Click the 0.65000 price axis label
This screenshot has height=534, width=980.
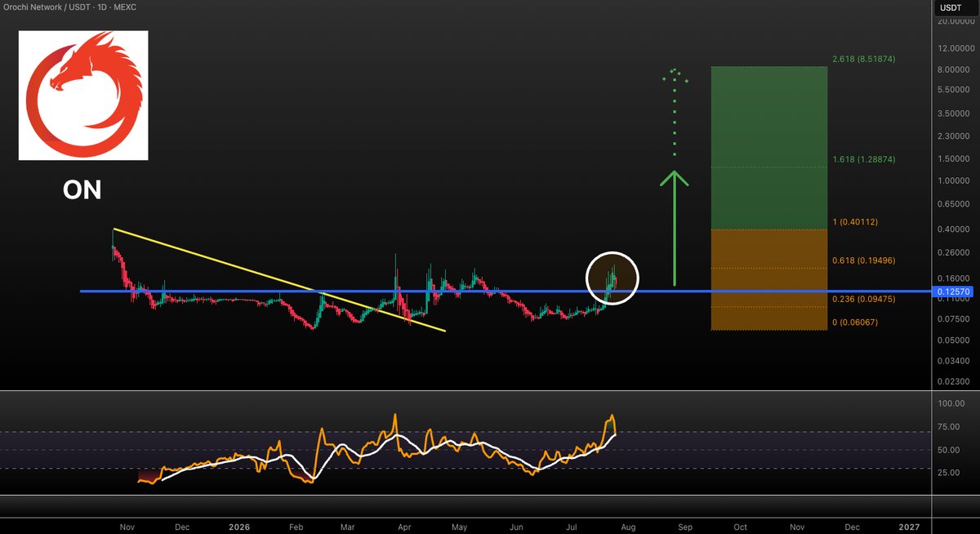[x=953, y=203]
